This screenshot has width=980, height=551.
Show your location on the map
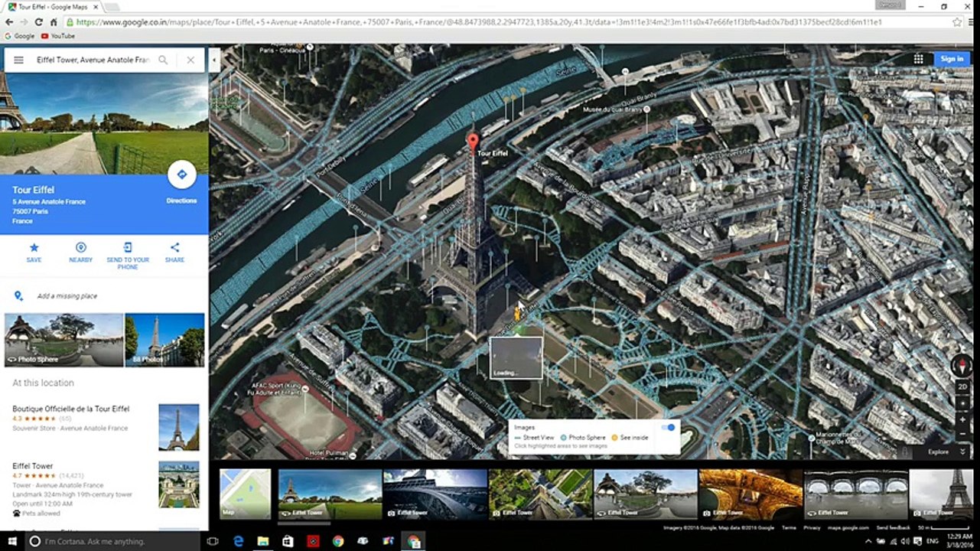click(x=962, y=403)
